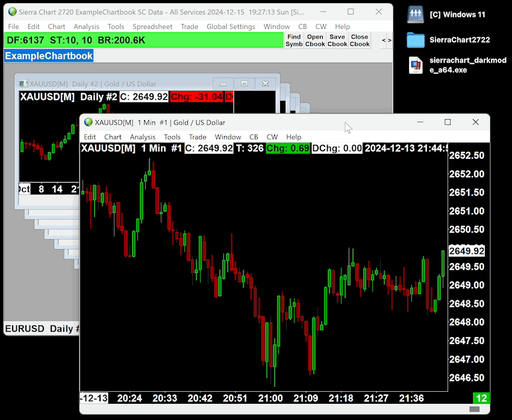
Task: Open the Tools menu in the 1 Min chart window
Action: coord(172,137)
